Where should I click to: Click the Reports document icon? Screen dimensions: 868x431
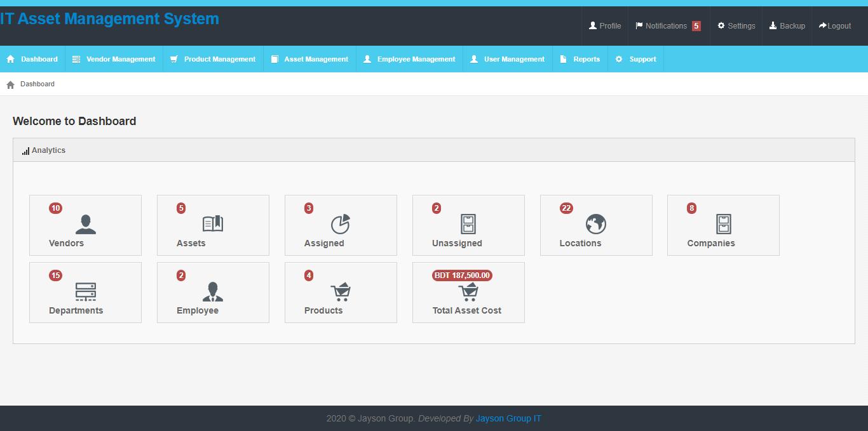tap(563, 59)
